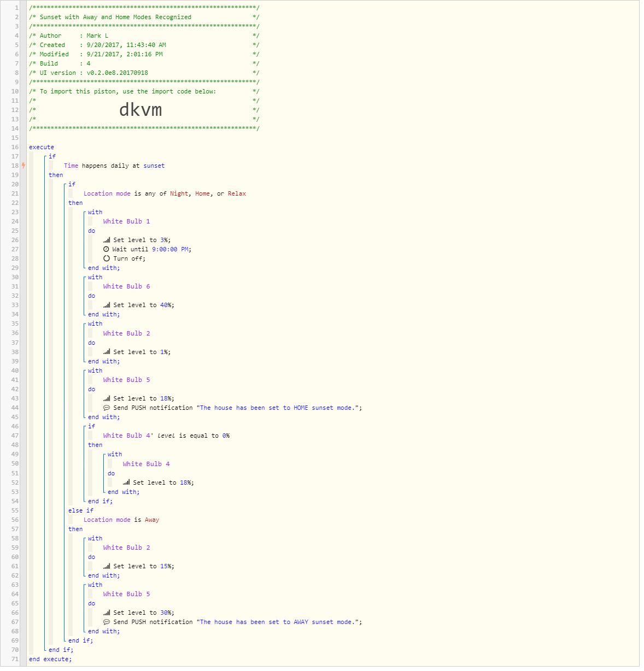The height and width of the screenshot is (671, 644).
Task: Click the level icon in White Bulb 4's 18% line
Action: 126,482
